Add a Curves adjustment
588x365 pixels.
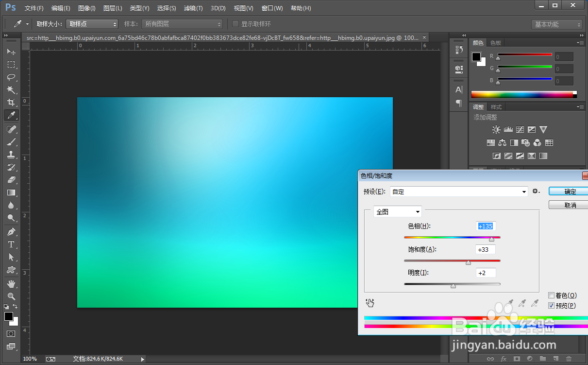tap(520, 130)
